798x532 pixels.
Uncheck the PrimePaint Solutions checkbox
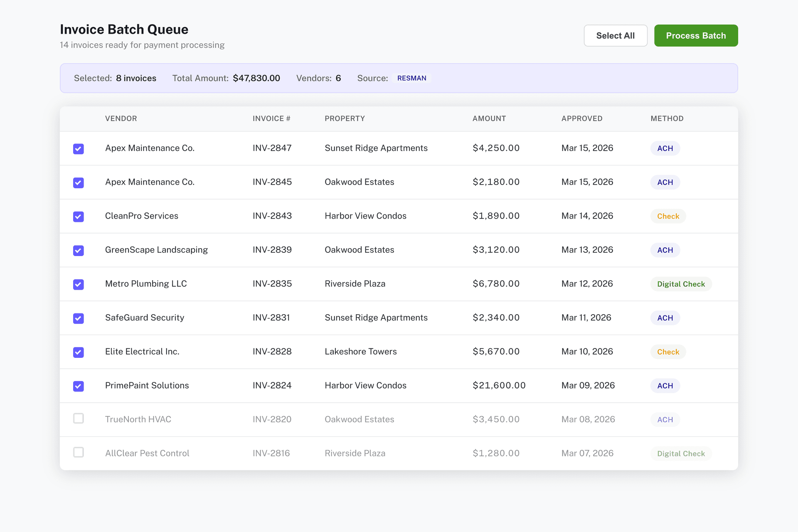pos(79,386)
